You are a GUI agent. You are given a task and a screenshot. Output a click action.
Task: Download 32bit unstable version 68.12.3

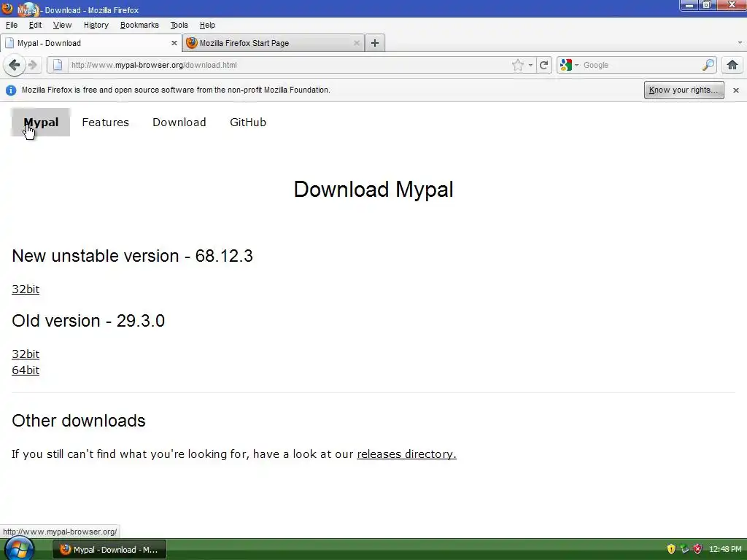click(26, 289)
